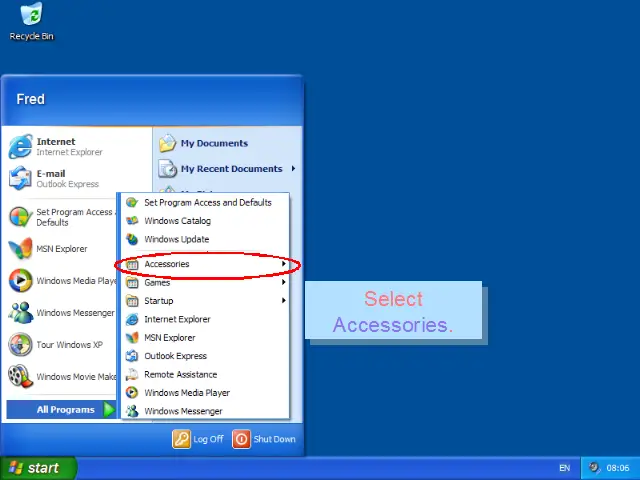Expand My Recent Documents submenu arrow
This screenshot has height=480, width=640.
point(293,168)
